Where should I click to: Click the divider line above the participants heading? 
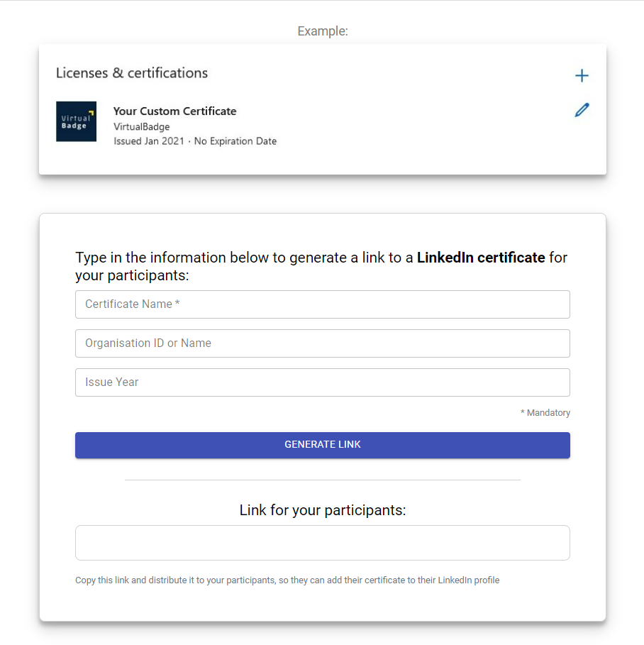[323, 480]
